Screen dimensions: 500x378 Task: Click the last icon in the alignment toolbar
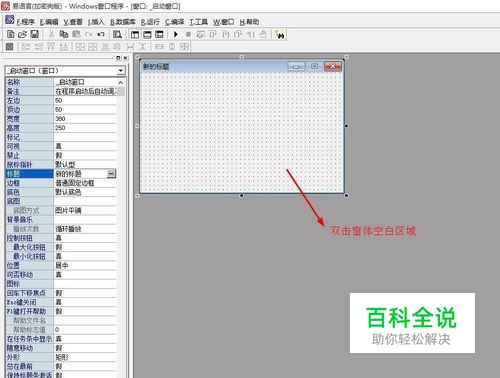tap(184, 47)
